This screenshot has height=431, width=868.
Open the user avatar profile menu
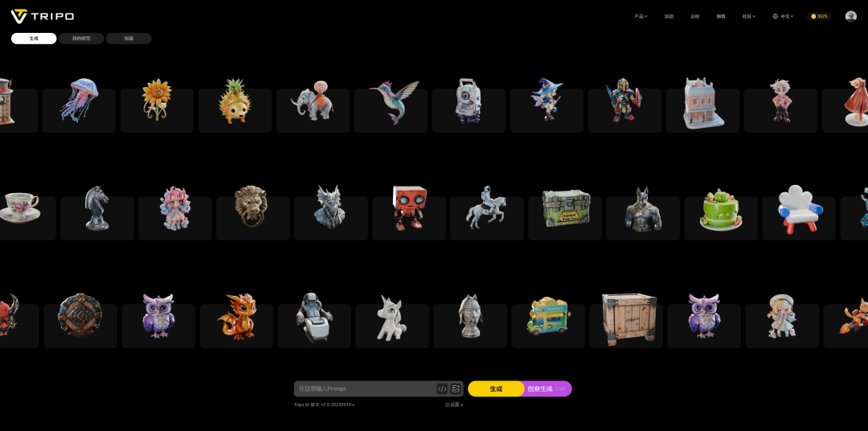click(x=851, y=17)
